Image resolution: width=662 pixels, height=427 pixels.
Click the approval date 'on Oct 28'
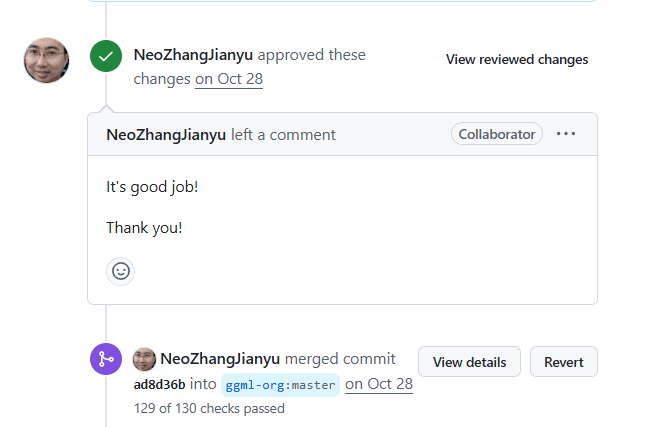pos(228,79)
